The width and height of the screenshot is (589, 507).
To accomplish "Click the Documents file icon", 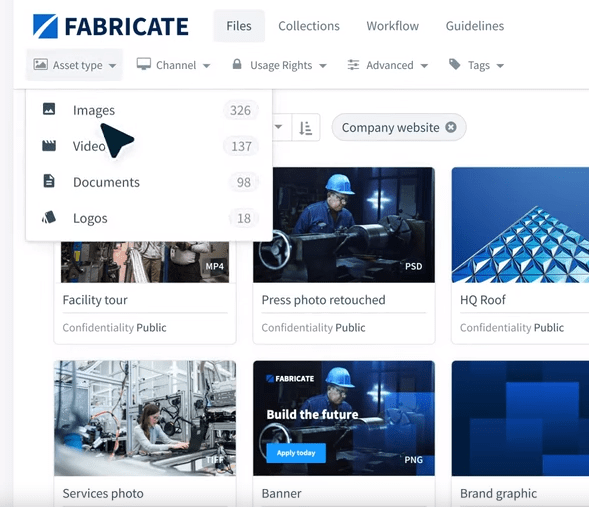I will 49,181.
